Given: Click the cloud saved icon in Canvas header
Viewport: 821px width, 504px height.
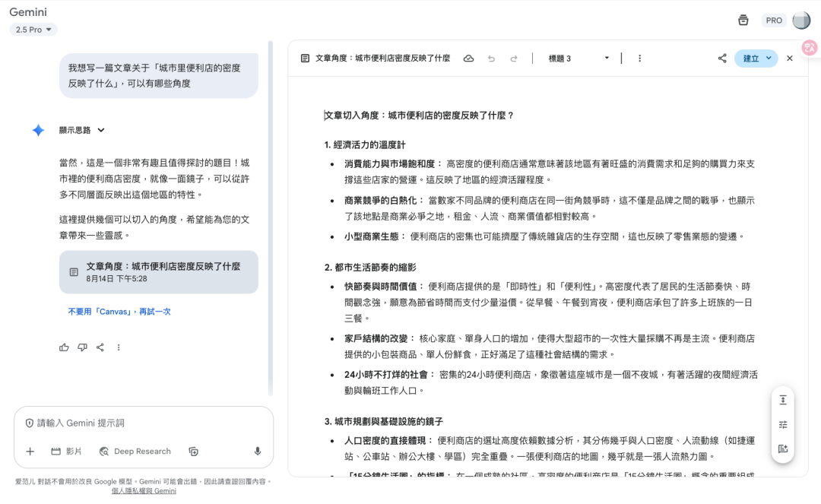Looking at the screenshot, I should 468,59.
